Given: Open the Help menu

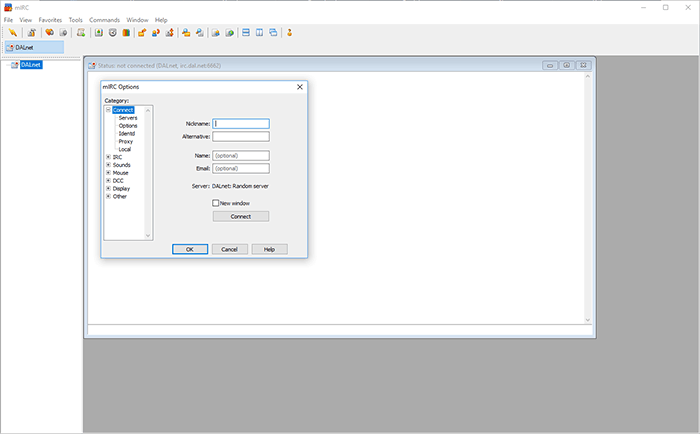Looking at the screenshot, I should pyautogui.click(x=161, y=20).
